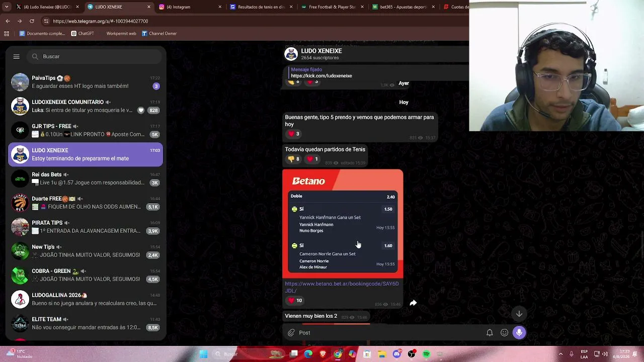This screenshot has width=644, height=362.
Task: Open Discord from the taskbar
Action: (x=396, y=354)
